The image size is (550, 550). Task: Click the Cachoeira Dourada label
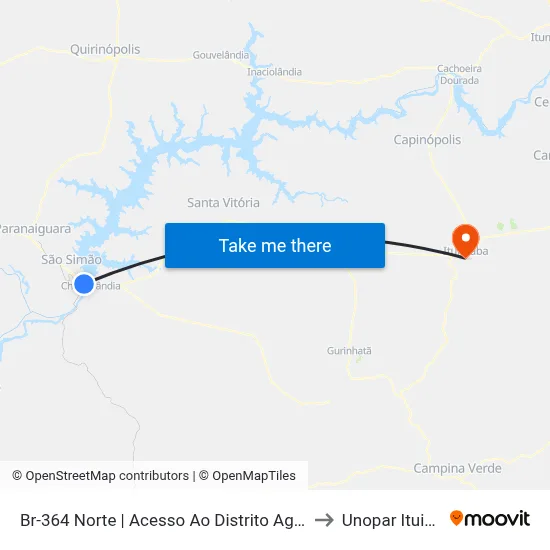click(x=459, y=74)
